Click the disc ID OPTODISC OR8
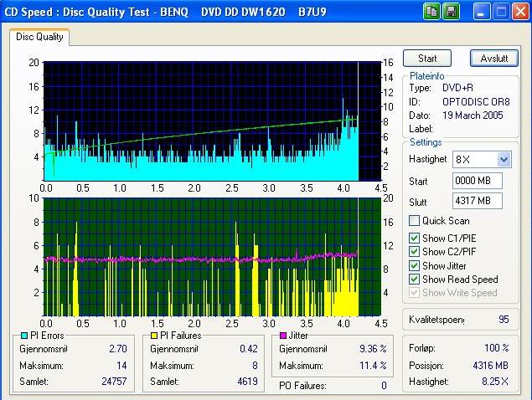 click(x=476, y=102)
